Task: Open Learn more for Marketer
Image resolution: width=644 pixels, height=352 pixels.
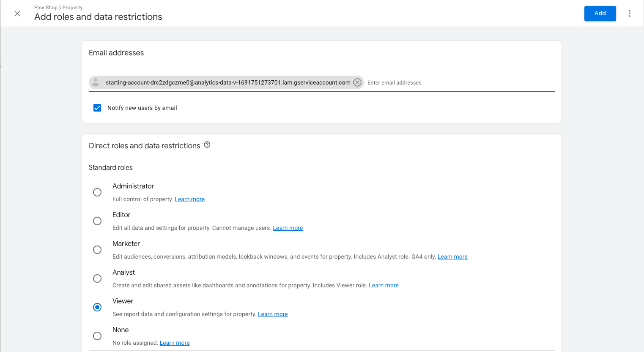Action: coord(452,256)
